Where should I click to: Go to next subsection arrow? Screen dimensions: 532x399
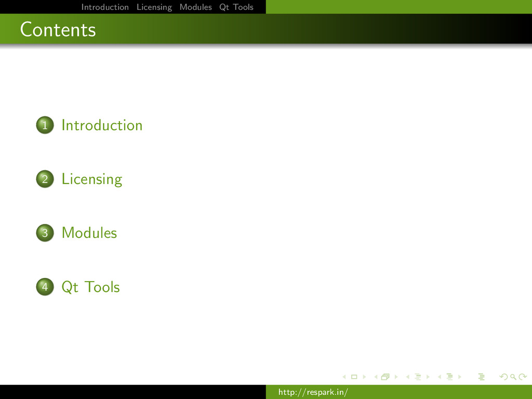pos(428,377)
